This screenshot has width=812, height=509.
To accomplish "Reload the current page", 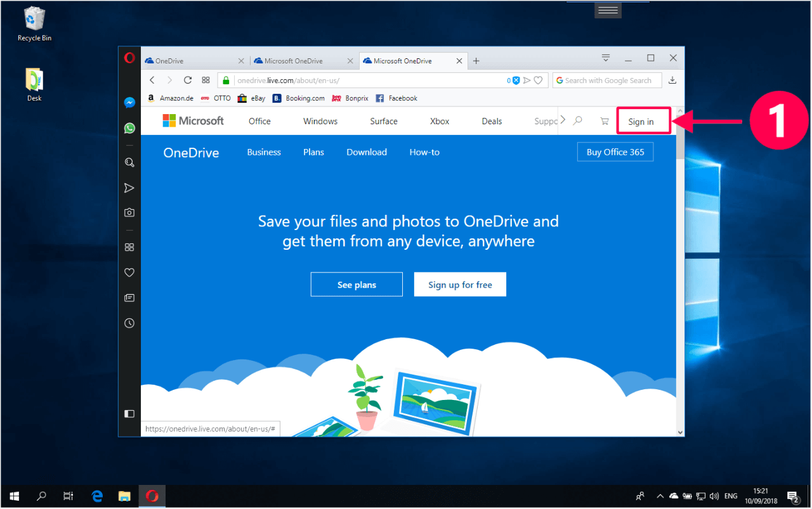I will tap(188, 80).
